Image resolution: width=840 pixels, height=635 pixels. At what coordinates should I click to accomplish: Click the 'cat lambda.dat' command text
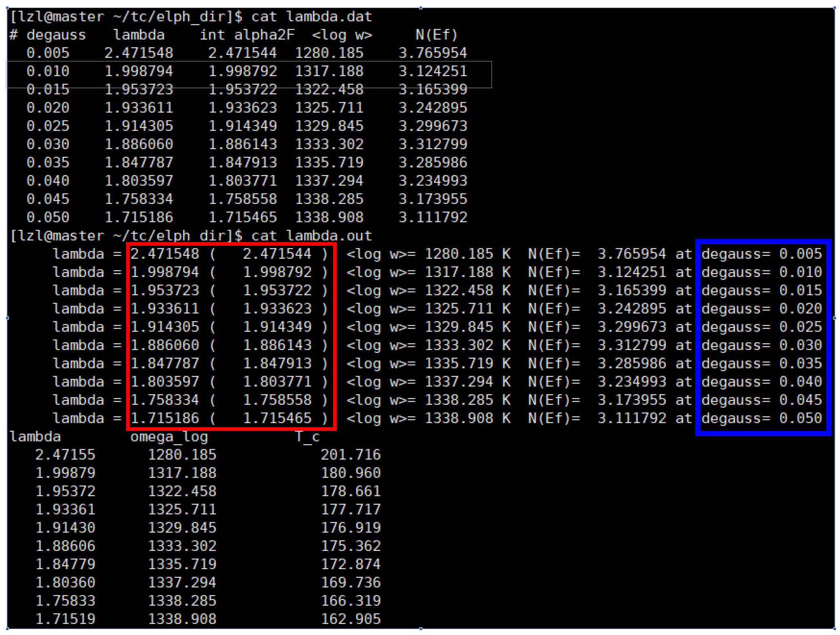(x=311, y=17)
